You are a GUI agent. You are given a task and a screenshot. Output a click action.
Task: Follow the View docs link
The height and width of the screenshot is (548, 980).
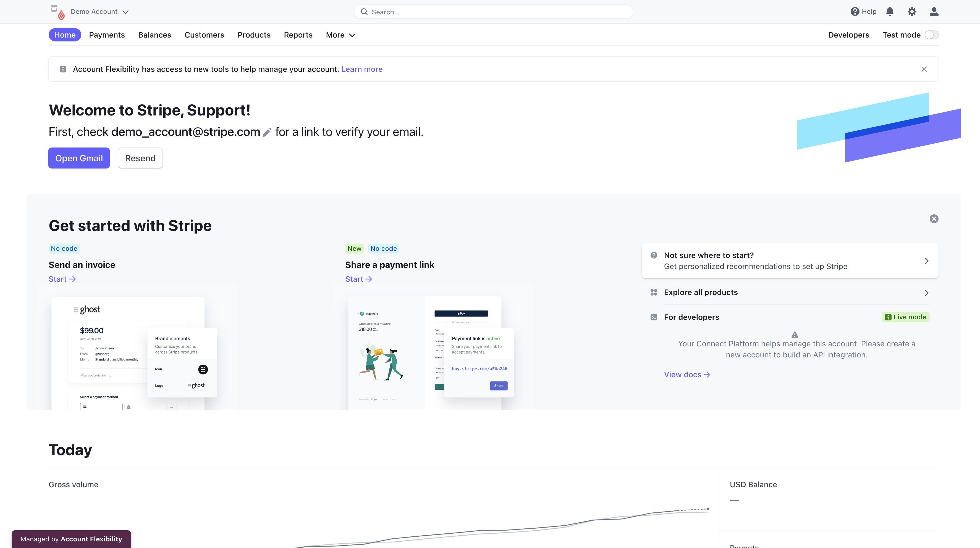click(687, 375)
